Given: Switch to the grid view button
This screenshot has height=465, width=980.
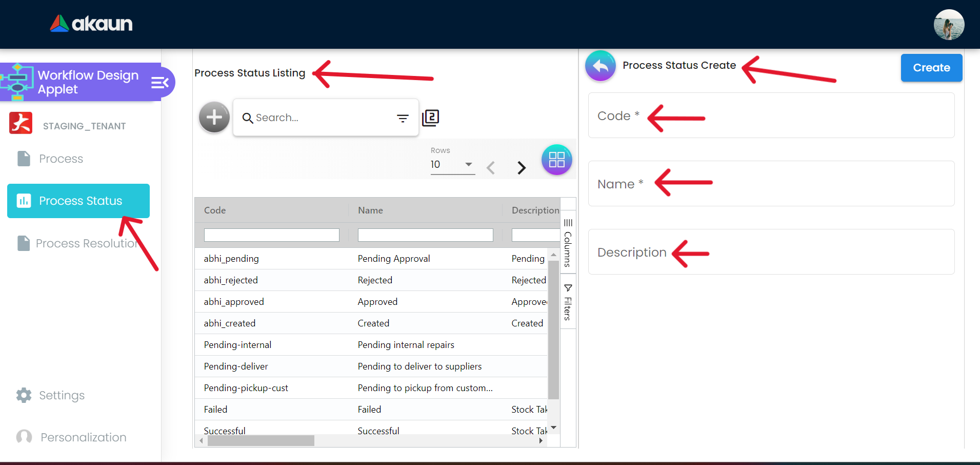Looking at the screenshot, I should coord(556,160).
